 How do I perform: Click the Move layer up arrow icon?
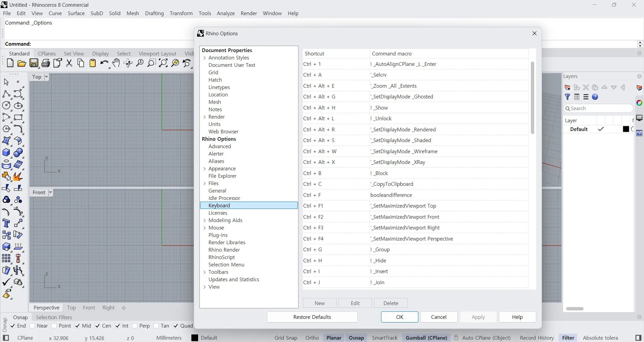[604, 87]
